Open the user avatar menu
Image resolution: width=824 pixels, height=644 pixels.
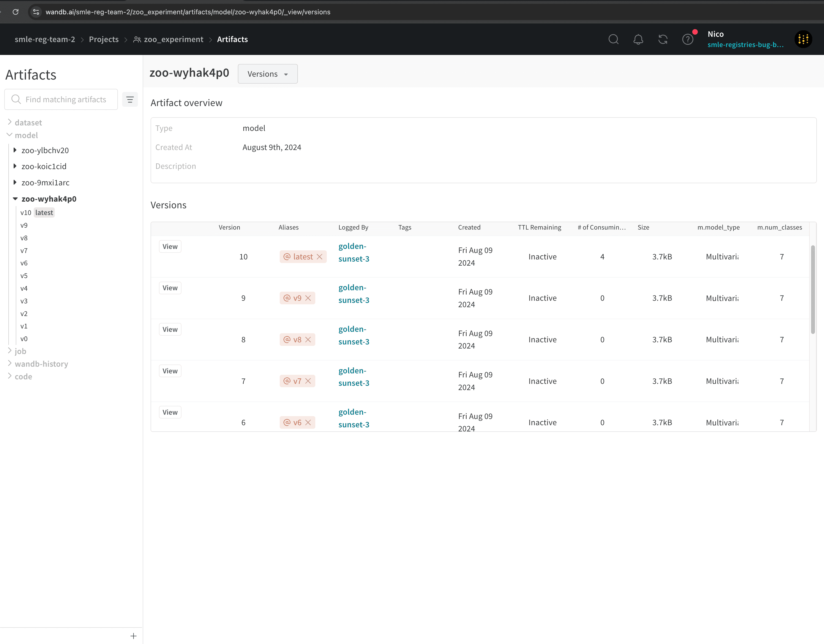pyautogui.click(x=803, y=39)
